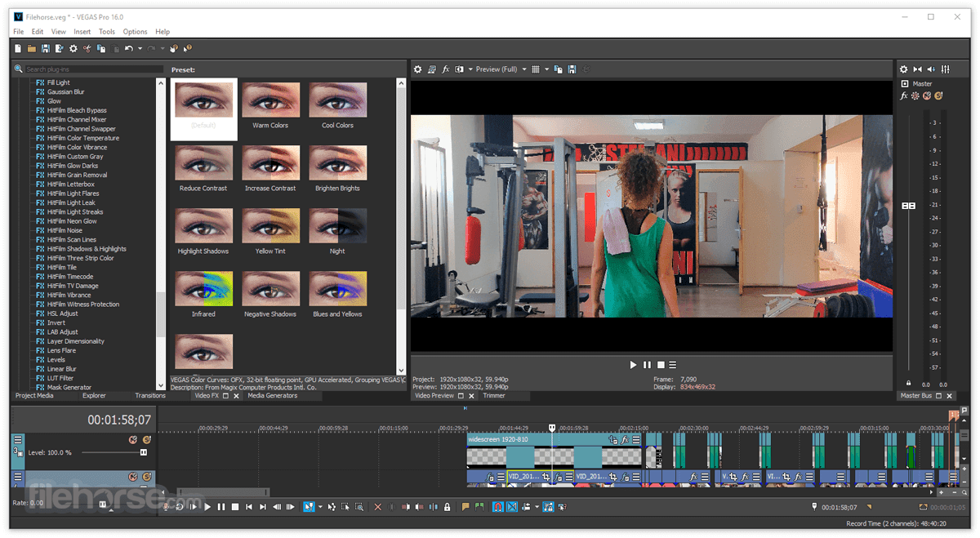Open video preview properties gear icon
This screenshot has height=538, width=980.
pyautogui.click(x=418, y=69)
